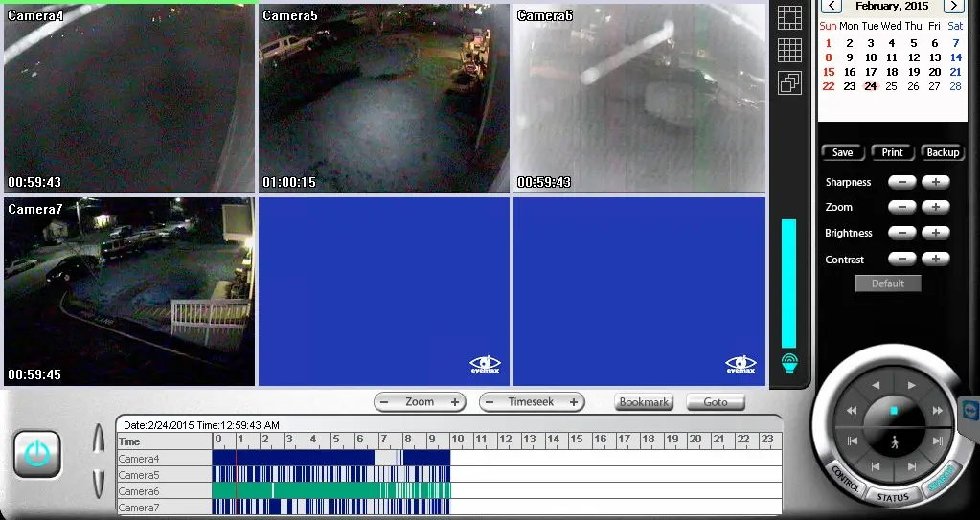Image resolution: width=980 pixels, height=520 pixels.
Task: Click the Backup button
Action: pos(943,152)
